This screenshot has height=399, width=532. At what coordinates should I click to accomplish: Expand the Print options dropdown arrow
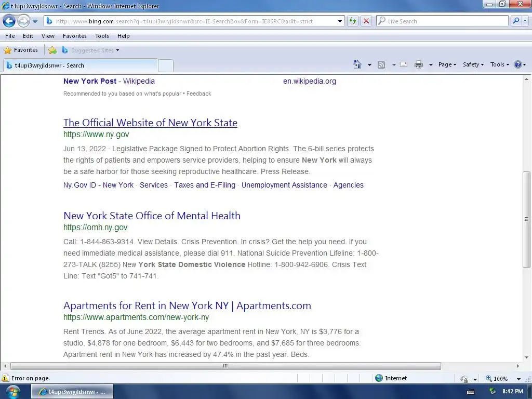431,64
